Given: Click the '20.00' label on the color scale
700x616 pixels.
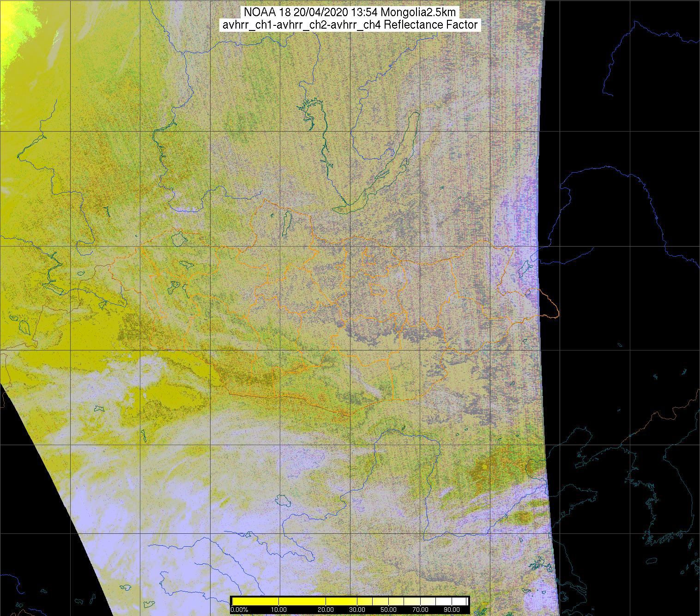Looking at the screenshot, I should click(326, 610).
